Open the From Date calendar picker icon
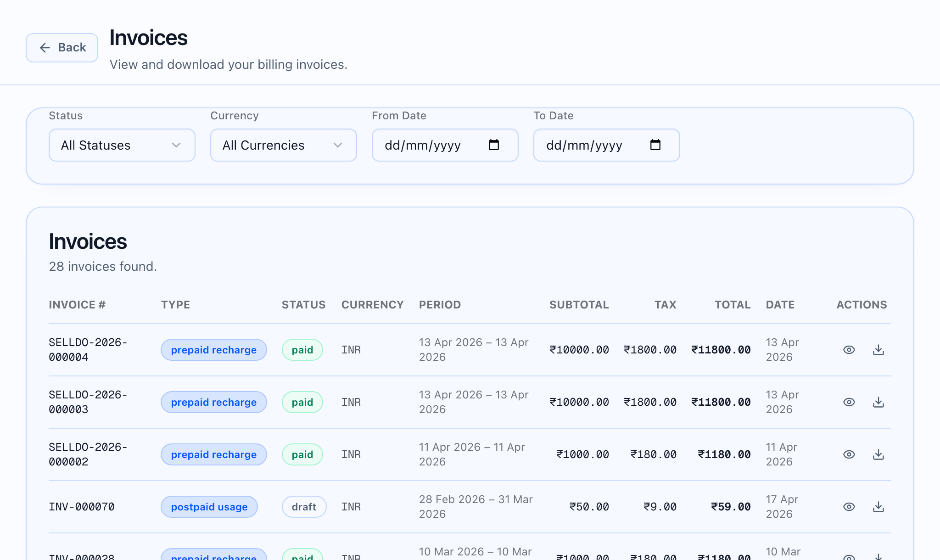Viewport: 940px width, 560px height. pos(494,145)
